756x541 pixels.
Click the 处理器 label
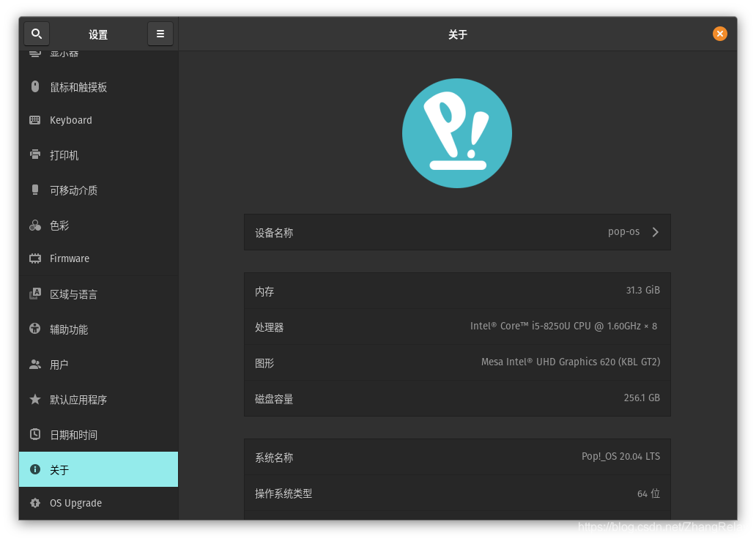click(x=269, y=327)
